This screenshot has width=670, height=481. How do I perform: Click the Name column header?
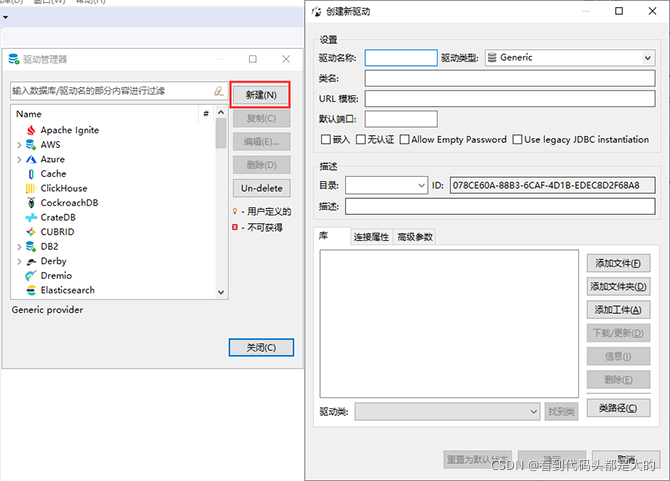pos(29,114)
